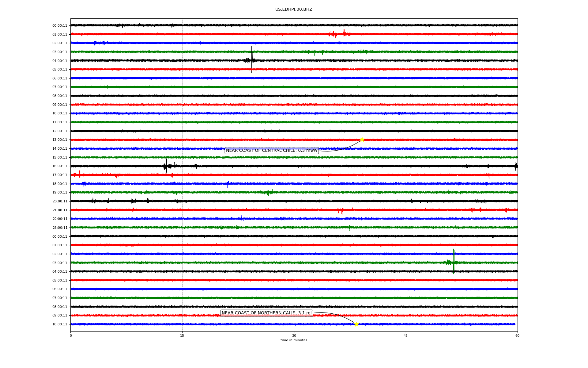
Task: Click the 13:00:11 row time label
Action: pos(60,140)
